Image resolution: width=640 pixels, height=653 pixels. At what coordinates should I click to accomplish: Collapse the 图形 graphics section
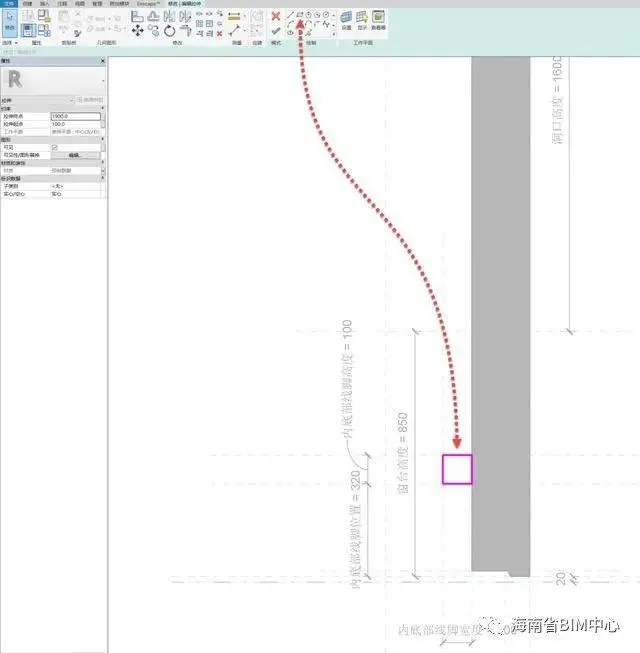tap(103, 140)
